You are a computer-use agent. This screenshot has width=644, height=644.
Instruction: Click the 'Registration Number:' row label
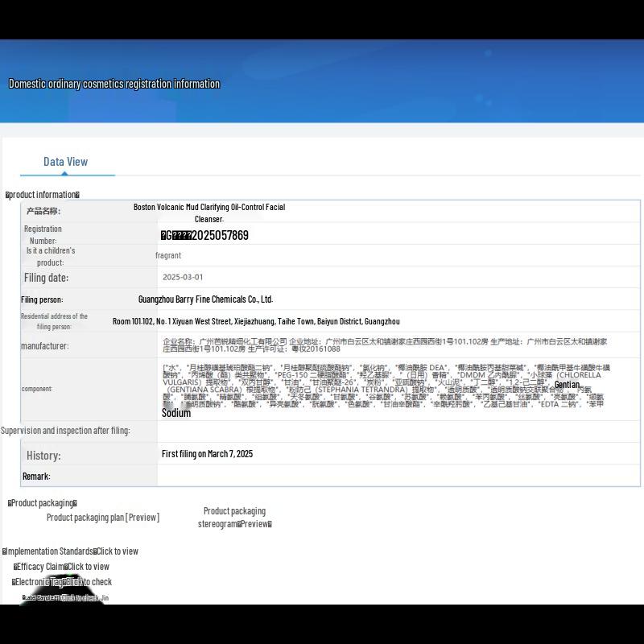pos(43,234)
